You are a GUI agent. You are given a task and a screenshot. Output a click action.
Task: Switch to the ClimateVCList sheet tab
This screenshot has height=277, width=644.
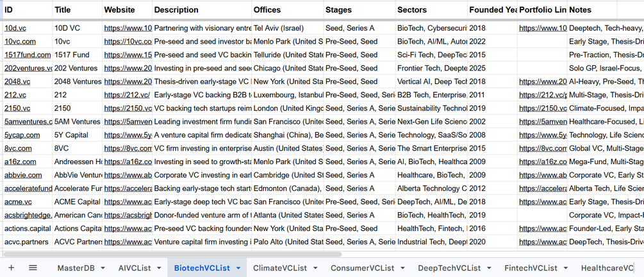tap(279, 269)
